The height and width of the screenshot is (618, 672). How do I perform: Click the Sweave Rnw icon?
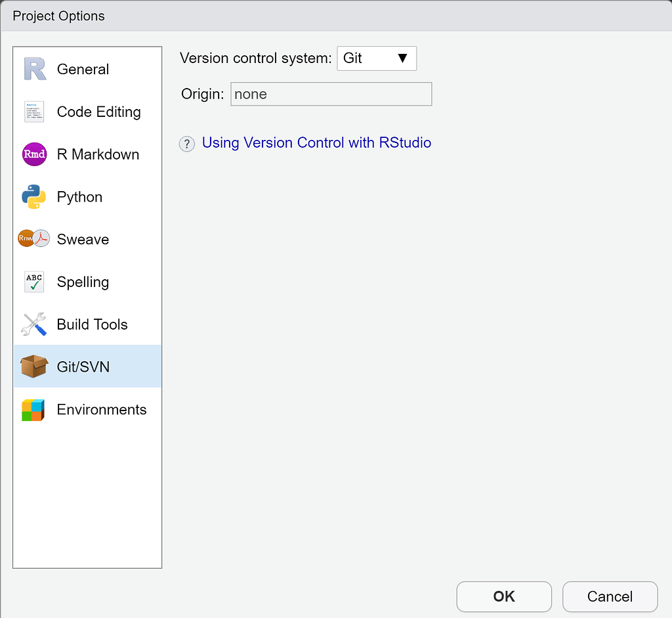click(x=33, y=239)
